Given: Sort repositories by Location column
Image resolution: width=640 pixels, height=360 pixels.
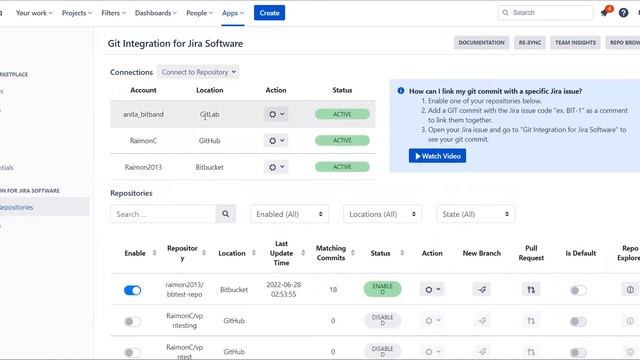Looking at the screenshot, I should [253, 253].
